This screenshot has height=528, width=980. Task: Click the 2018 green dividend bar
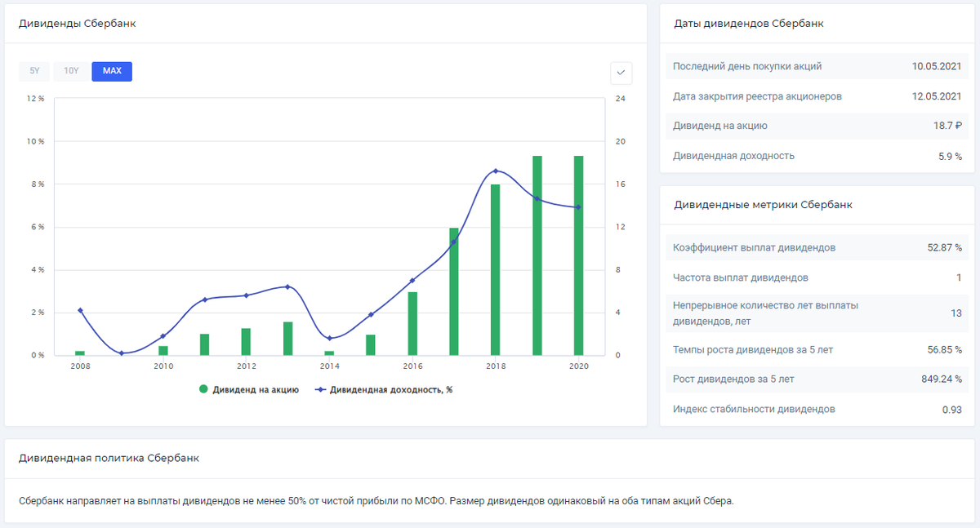click(x=496, y=270)
